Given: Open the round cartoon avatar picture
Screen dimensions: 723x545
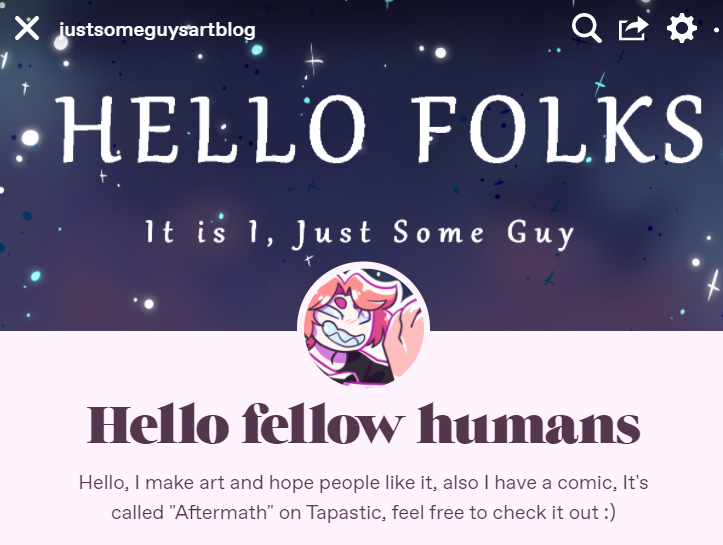Looking at the screenshot, I should tap(364, 326).
